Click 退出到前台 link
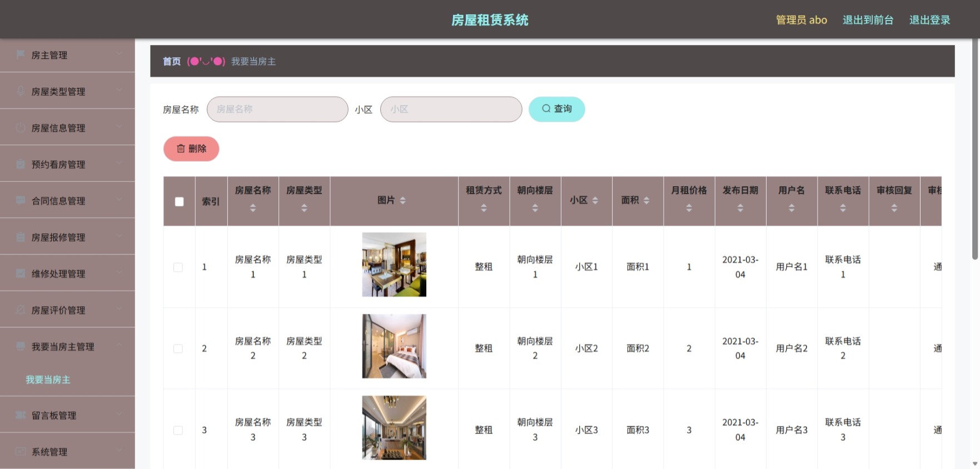This screenshot has height=469, width=980. click(868, 20)
